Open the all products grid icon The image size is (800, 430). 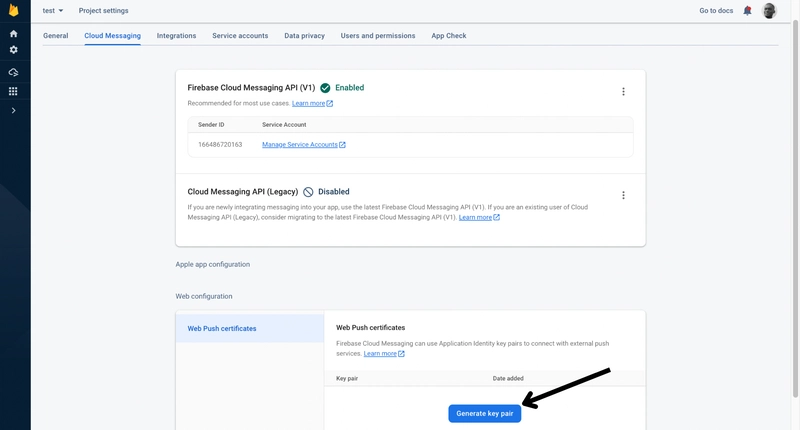click(x=13, y=91)
